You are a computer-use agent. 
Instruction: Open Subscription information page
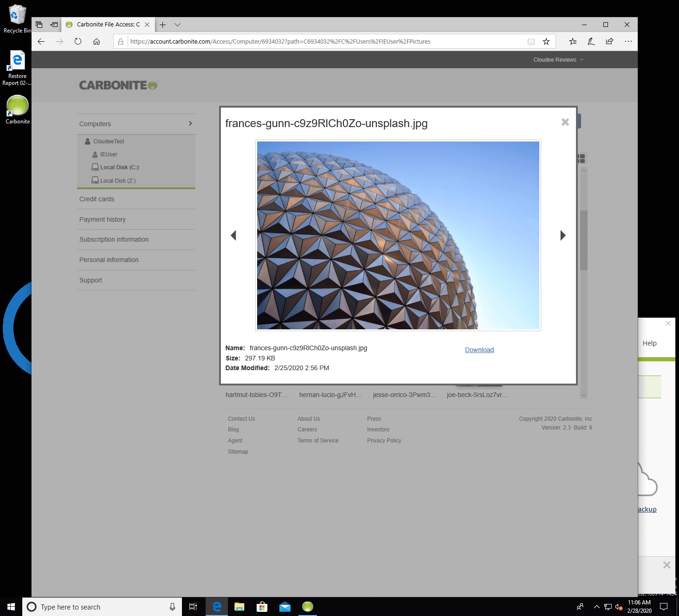(x=114, y=239)
